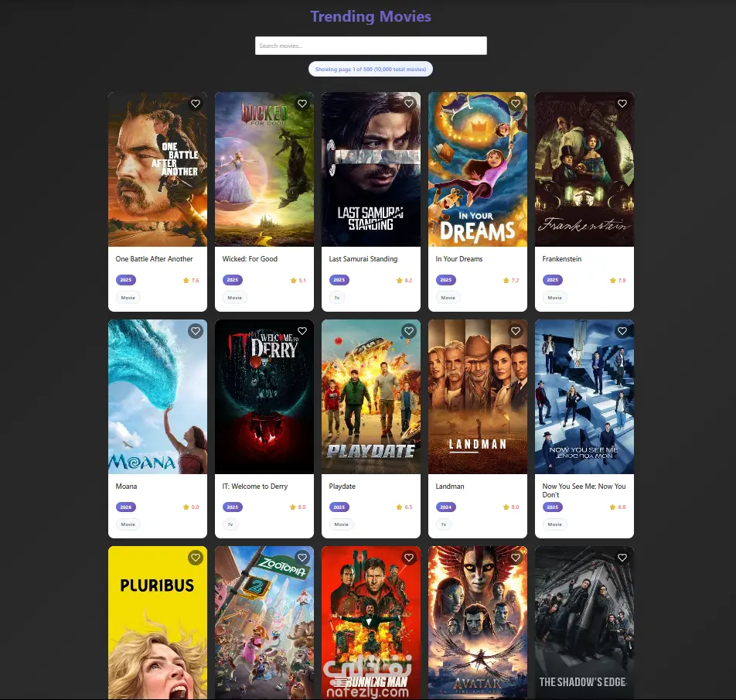Screen dimensions: 736x700
Task: Favorite Now You See Me heart icon
Action: (622, 331)
